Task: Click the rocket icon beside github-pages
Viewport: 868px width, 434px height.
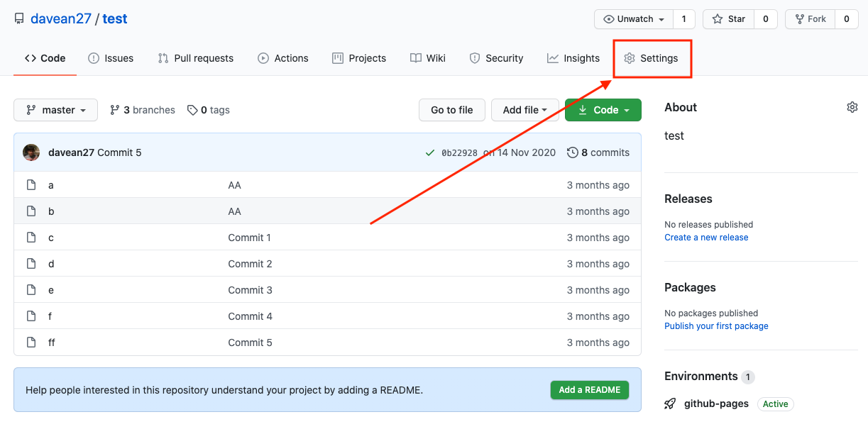Action: pyautogui.click(x=670, y=404)
